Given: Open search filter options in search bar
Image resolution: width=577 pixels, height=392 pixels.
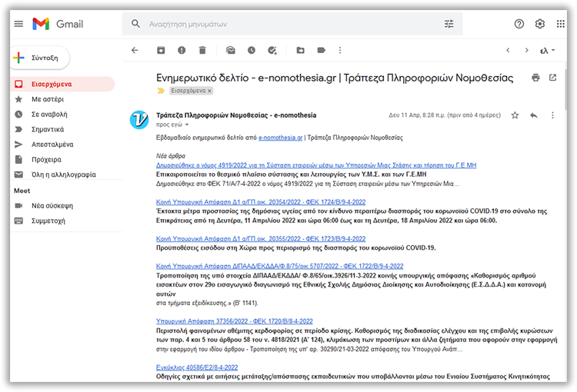Looking at the screenshot, I should click(449, 24).
